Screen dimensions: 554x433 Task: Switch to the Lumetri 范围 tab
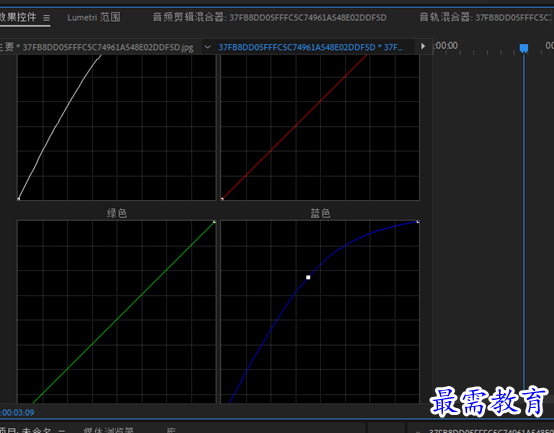(x=94, y=17)
